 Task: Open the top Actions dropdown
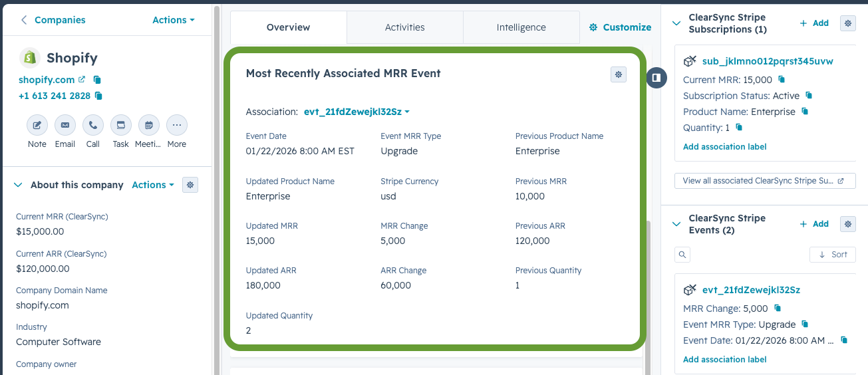174,20
